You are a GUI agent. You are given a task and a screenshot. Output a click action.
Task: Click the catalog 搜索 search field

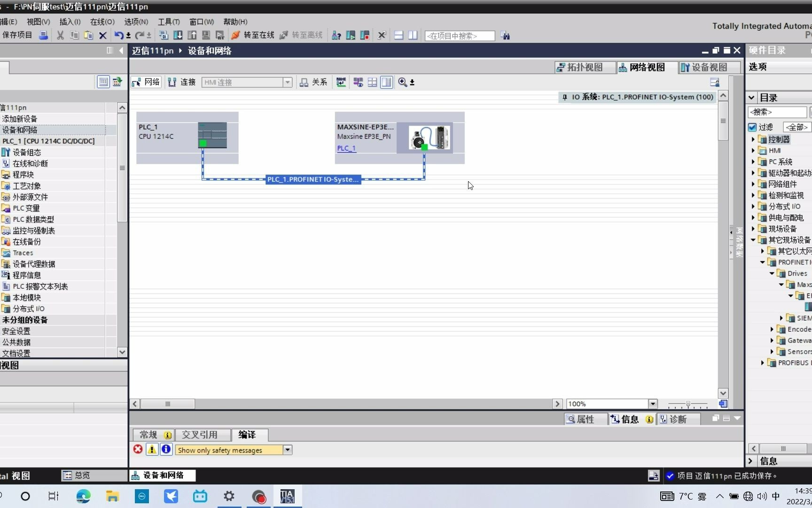(x=777, y=112)
